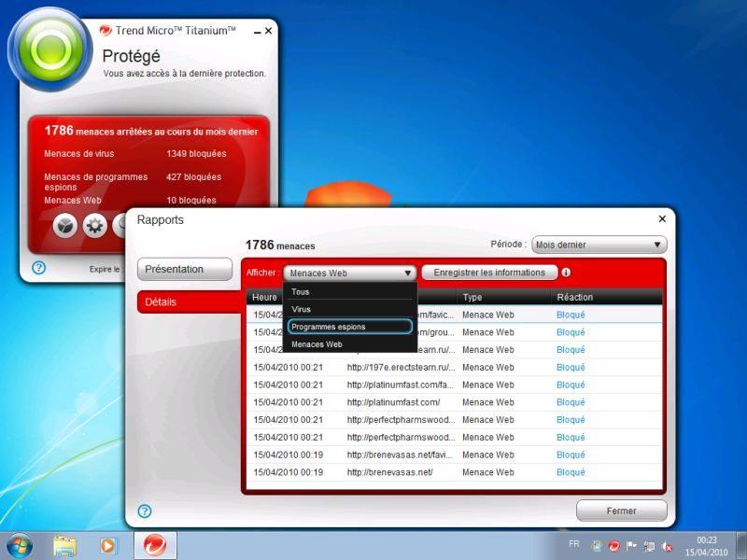Click the Bloqué link on the first threat row

click(x=571, y=316)
